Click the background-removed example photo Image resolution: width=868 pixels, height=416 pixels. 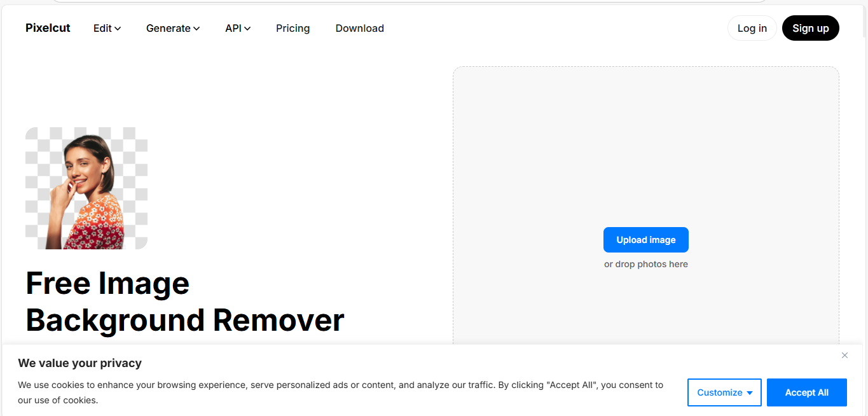[x=86, y=188]
